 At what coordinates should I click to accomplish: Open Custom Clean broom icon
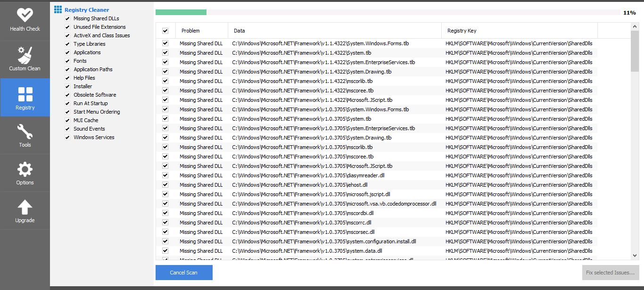(25, 55)
